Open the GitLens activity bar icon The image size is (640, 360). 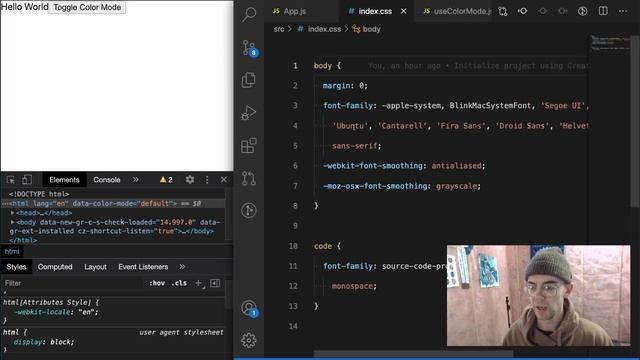[x=249, y=210]
